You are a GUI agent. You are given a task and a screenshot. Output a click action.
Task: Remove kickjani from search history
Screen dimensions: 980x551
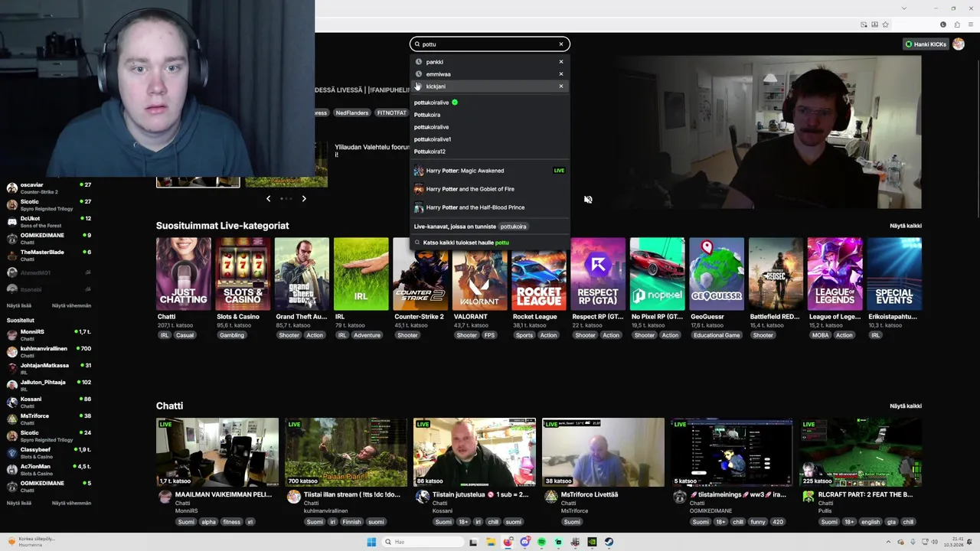pos(560,86)
